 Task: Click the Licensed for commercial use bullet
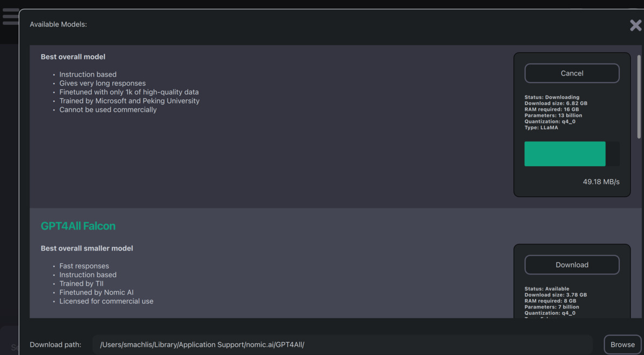pos(106,301)
